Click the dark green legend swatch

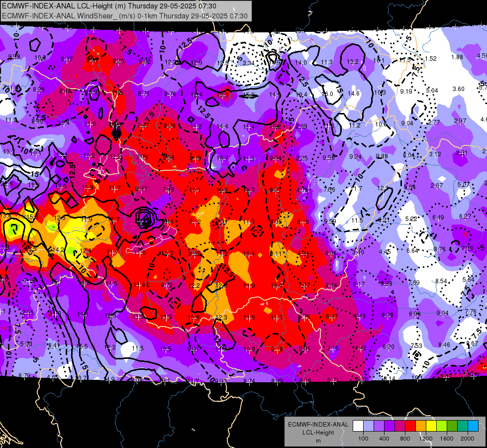point(452,426)
